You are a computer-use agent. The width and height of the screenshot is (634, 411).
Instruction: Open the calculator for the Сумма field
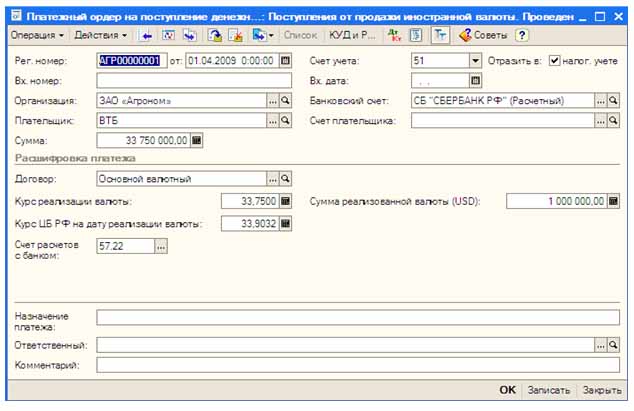(x=197, y=141)
